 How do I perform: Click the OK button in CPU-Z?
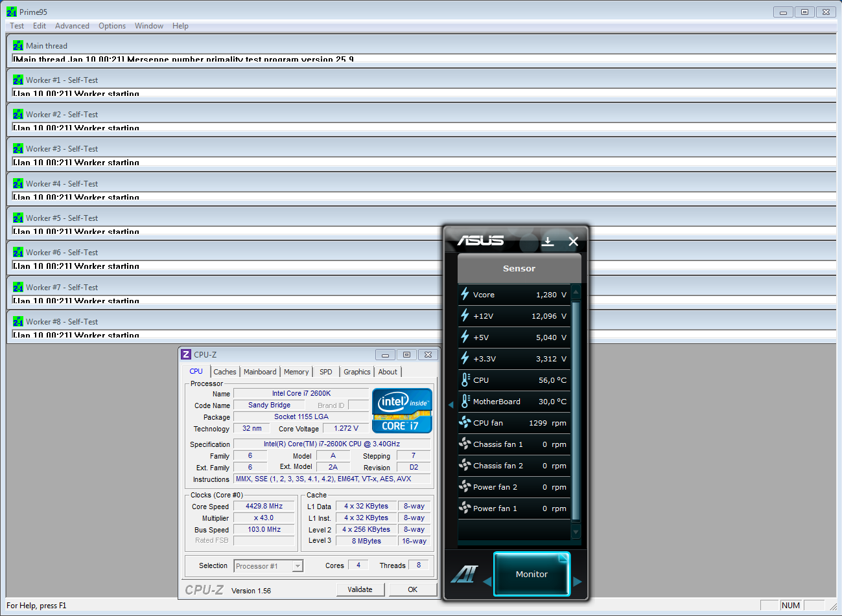(x=413, y=589)
